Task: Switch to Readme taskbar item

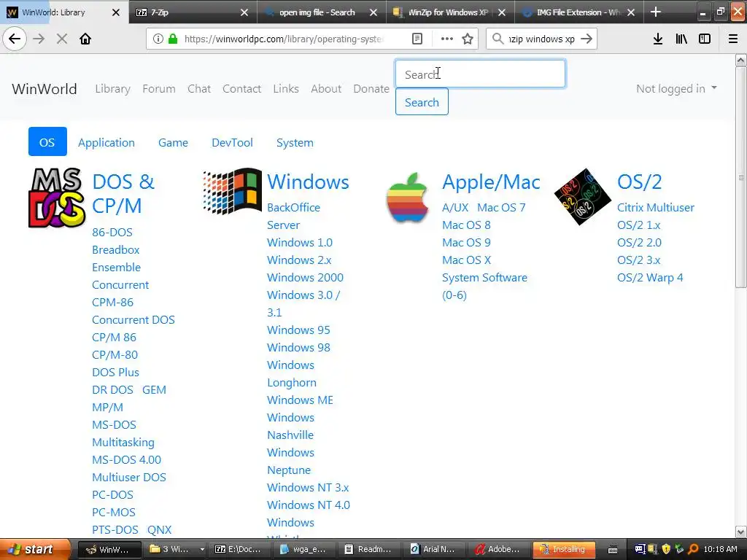Action: point(368,549)
